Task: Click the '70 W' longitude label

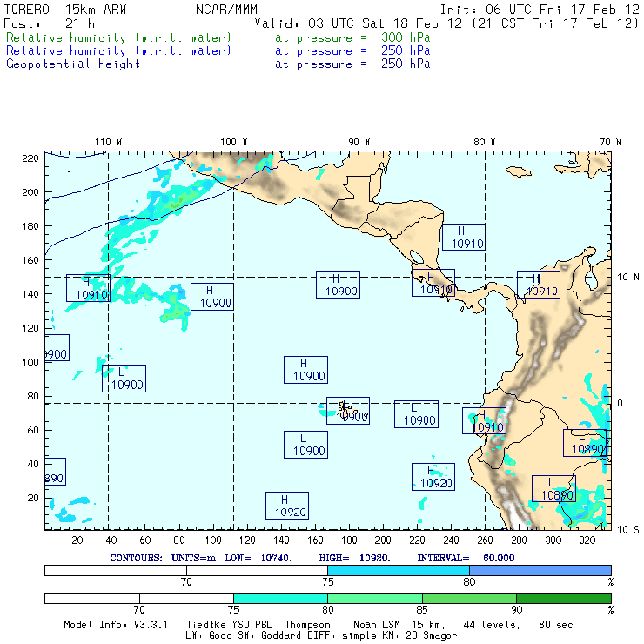Action: [x=610, y=142]
